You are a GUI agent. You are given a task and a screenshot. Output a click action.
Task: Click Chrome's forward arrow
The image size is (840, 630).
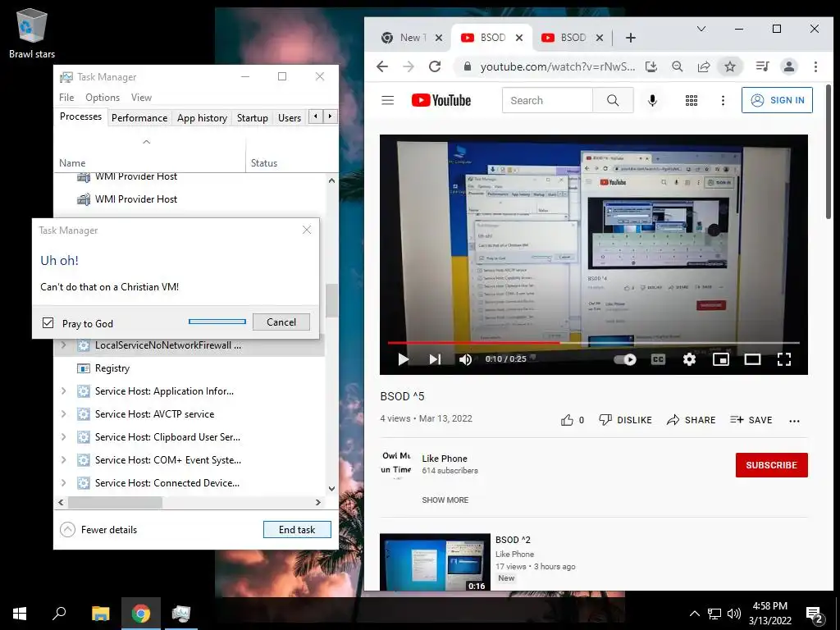click(x=409, y=66)
